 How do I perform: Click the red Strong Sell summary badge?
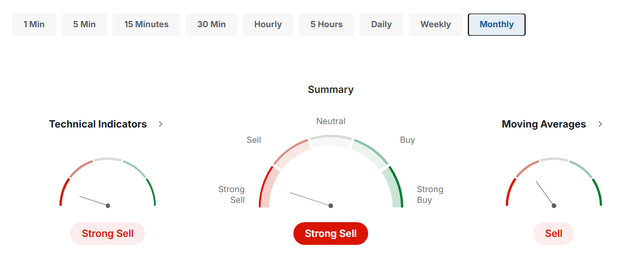331,233
